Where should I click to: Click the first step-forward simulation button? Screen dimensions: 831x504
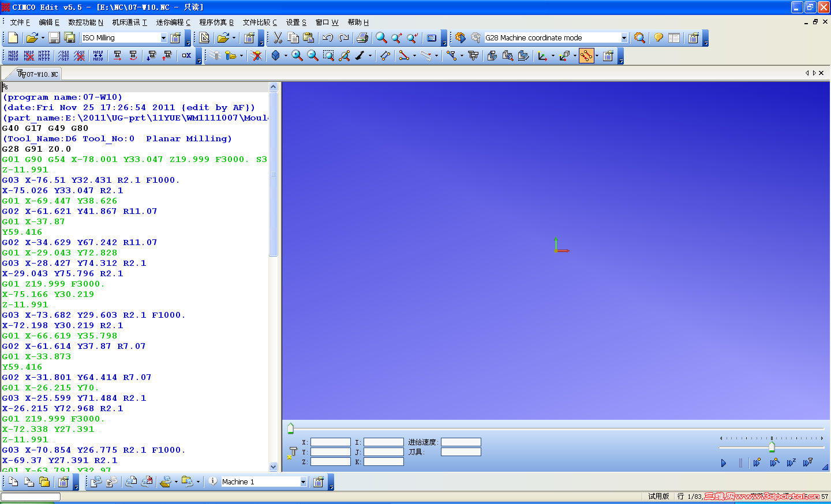click(x=757, y=462)
